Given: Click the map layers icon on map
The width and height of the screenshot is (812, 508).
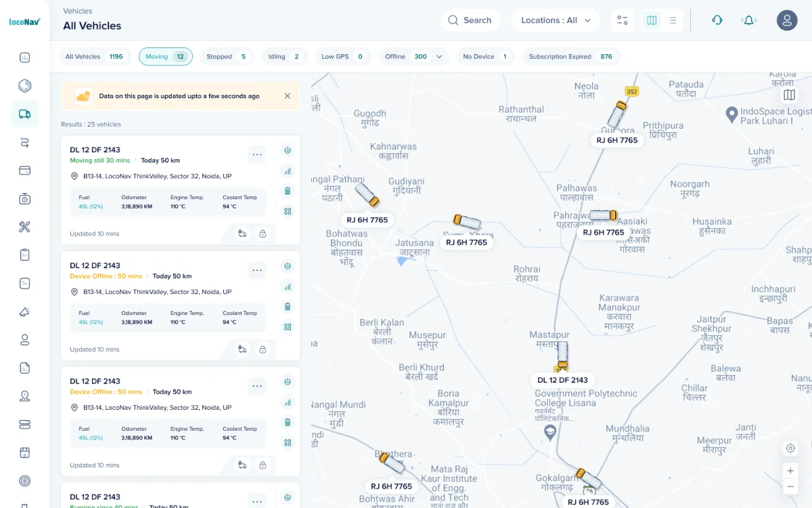Looking at the screenshot, I should [x=789, y=95].
